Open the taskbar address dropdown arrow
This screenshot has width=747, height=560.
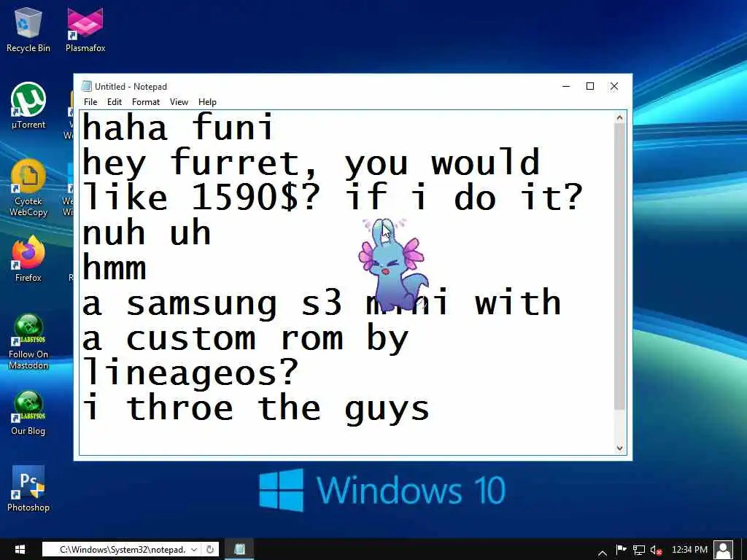(x=194, y=550)
